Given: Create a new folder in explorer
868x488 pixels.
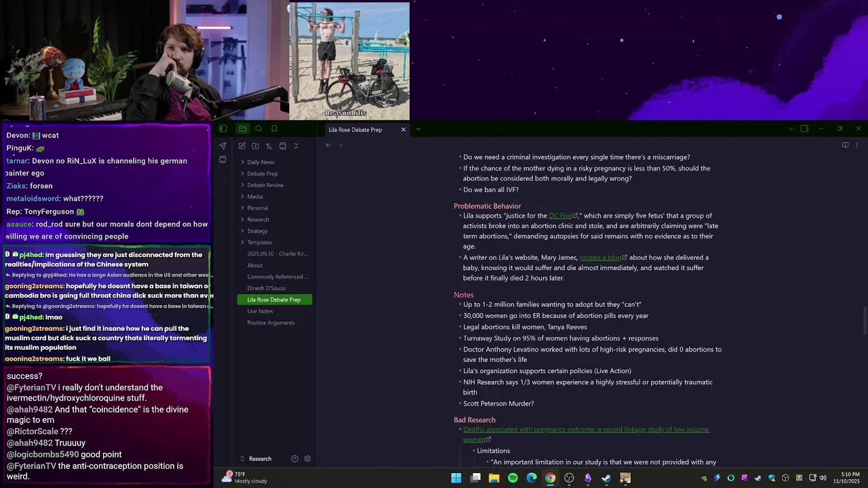Looking at the screenshot, I should pos(256,146).
